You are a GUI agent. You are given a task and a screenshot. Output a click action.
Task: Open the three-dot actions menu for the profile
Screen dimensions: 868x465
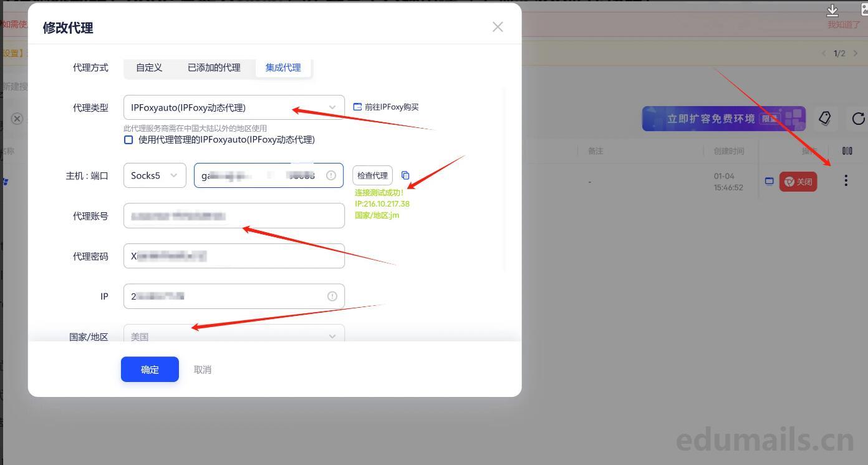(846, 180)
